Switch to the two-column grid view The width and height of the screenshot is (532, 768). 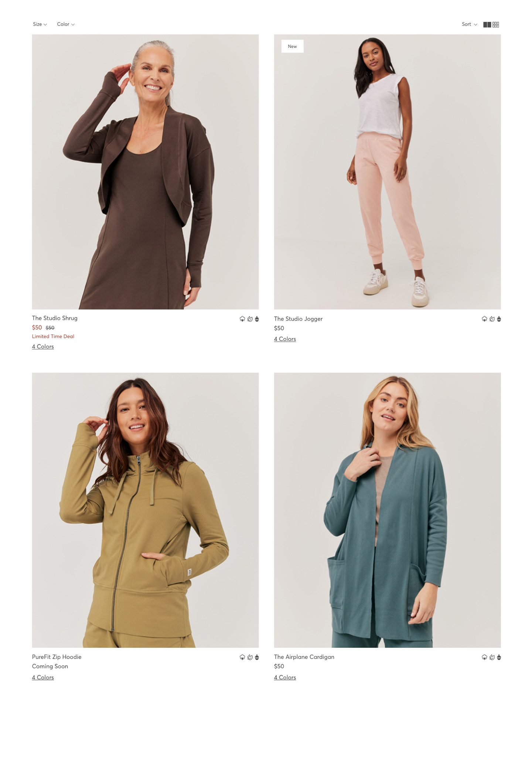point(487,24)
